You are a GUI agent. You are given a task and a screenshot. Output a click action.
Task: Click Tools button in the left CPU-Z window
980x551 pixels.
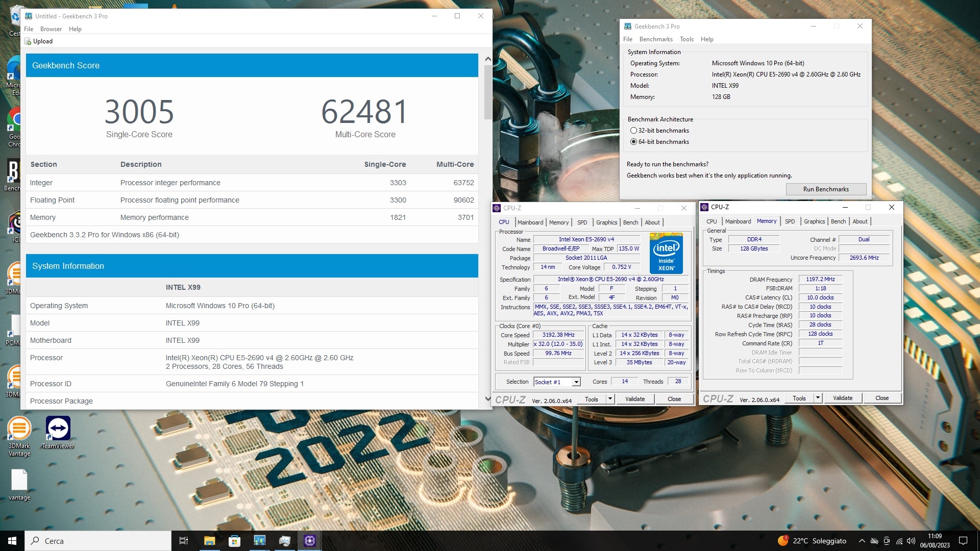592,399
